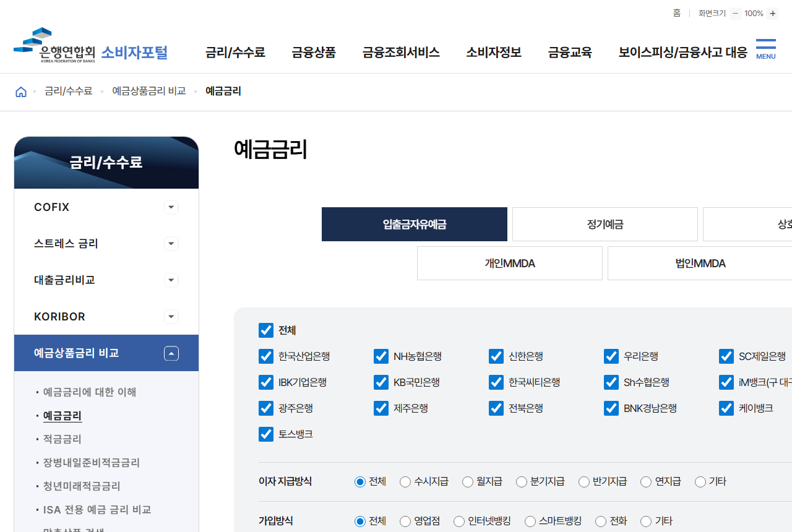This screenshot has width=792, height=532.
Task: Select 수시지급 interest payment radio
Action: [405, 482]
